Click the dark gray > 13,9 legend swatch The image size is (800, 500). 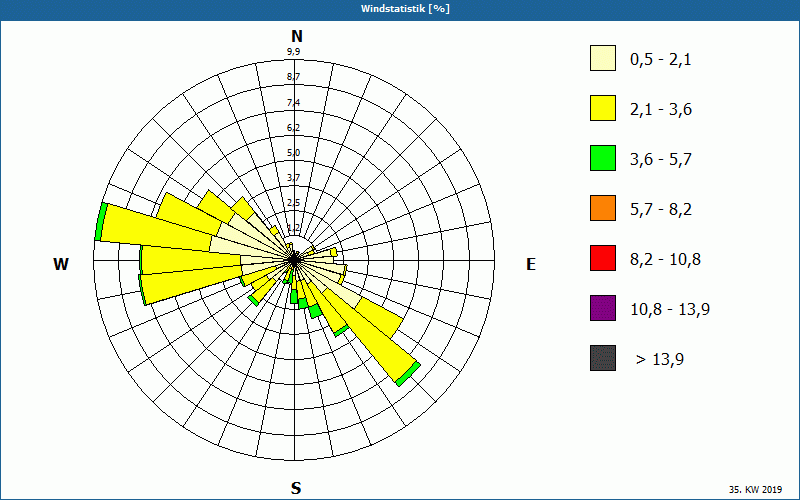pyautogui.click(x=603, y=358)
